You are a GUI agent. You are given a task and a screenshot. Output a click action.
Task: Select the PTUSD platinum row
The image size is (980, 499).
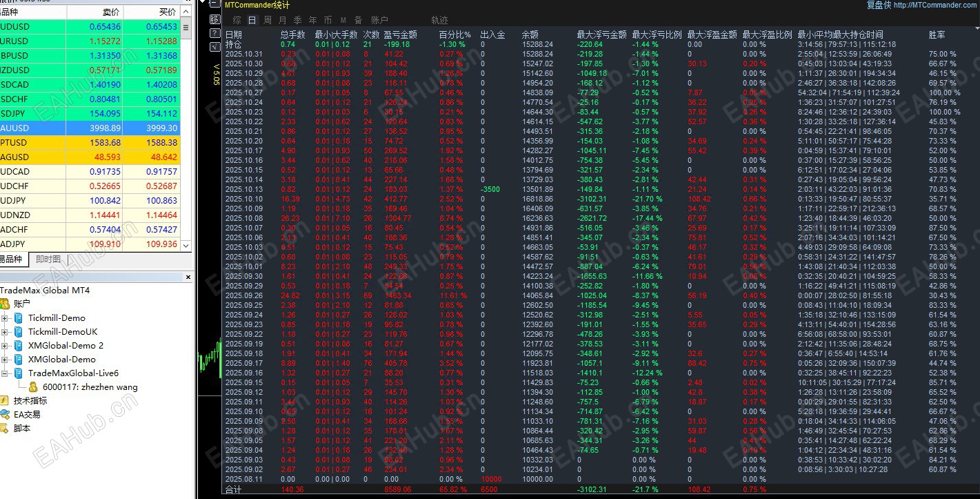pos(90,143)
